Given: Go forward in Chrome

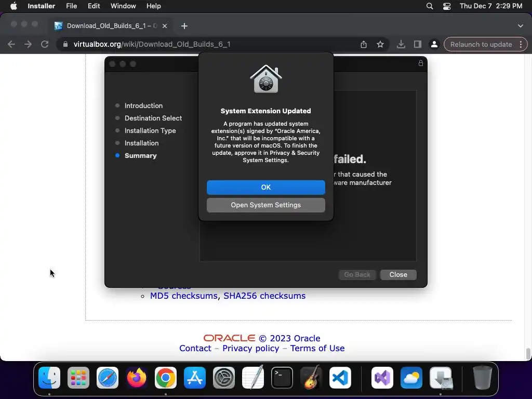Looking at the screenshot, I should [x=28, y=44].
